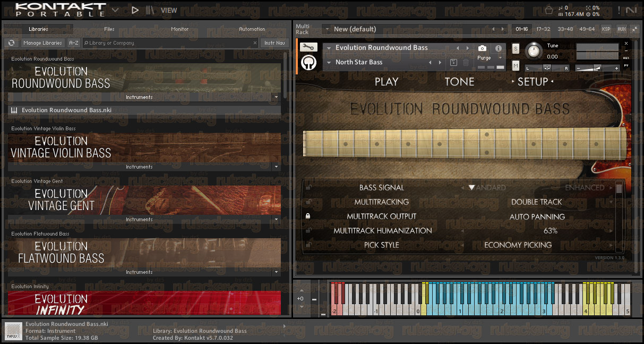Toggle the lock for Pick Style
This screenshot has width=644, height=344.
(308, 245)
